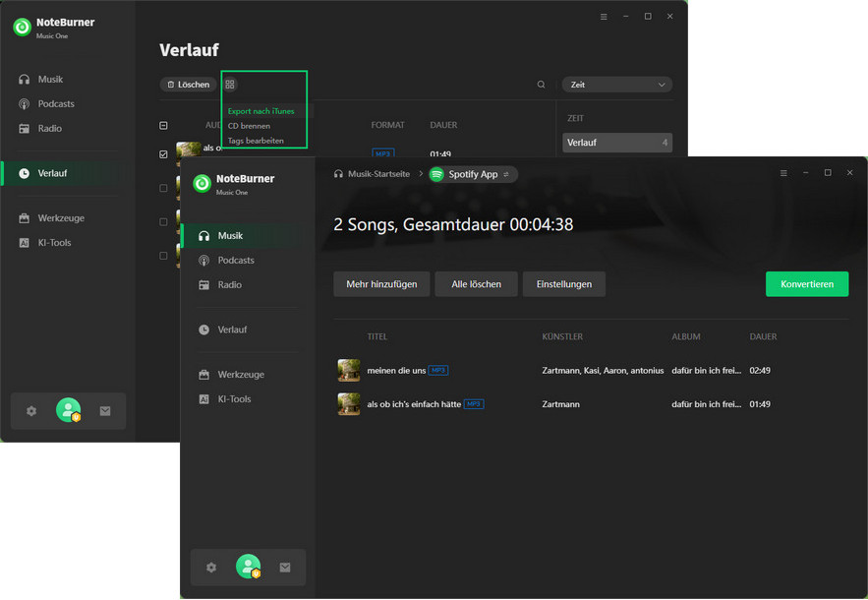
Task: Click Mehr hinzufügen button
Action: (x=381, y=283)
